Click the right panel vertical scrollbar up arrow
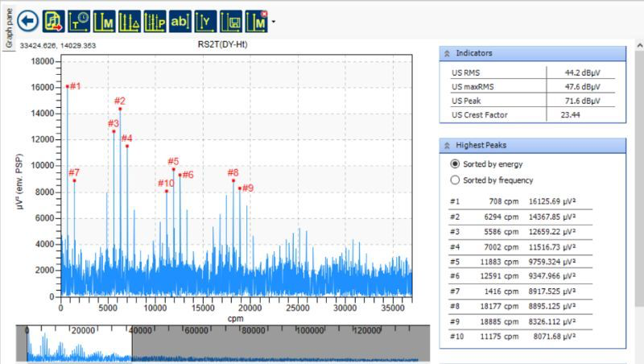The width and height of the screenshot is (644, 364). (x=639, y=44)
